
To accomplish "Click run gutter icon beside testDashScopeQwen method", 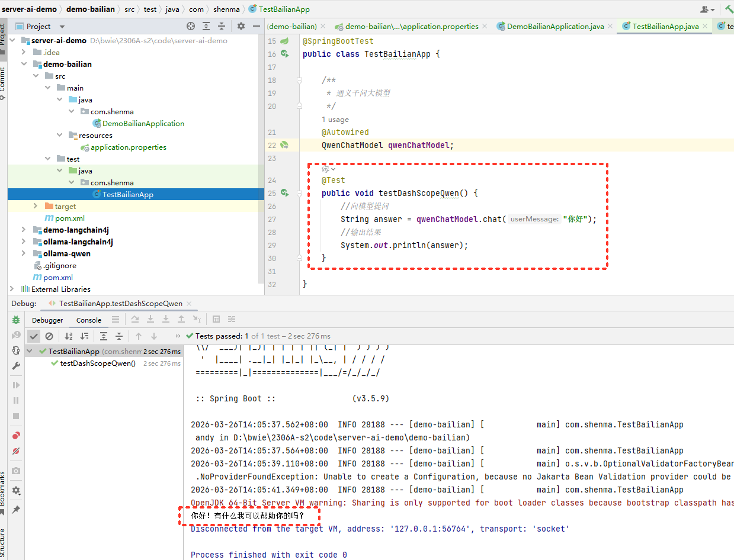I will click(285, 193).
